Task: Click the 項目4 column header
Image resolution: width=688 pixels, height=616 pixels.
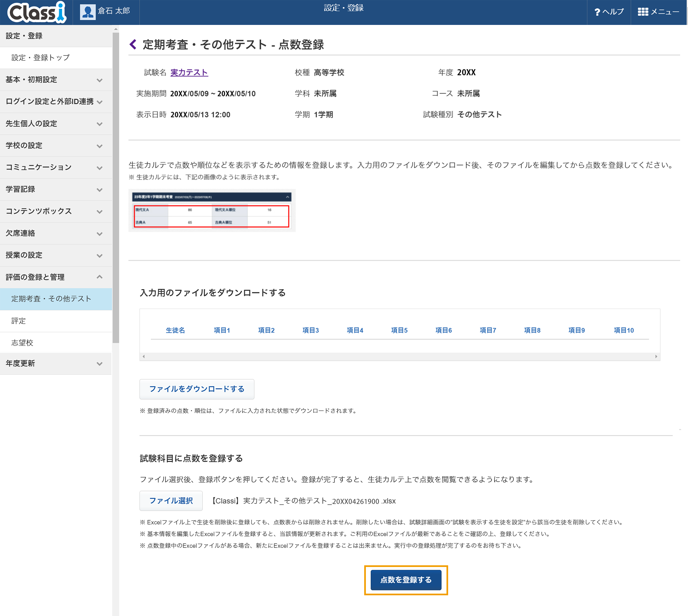Action: coord(355,330)
